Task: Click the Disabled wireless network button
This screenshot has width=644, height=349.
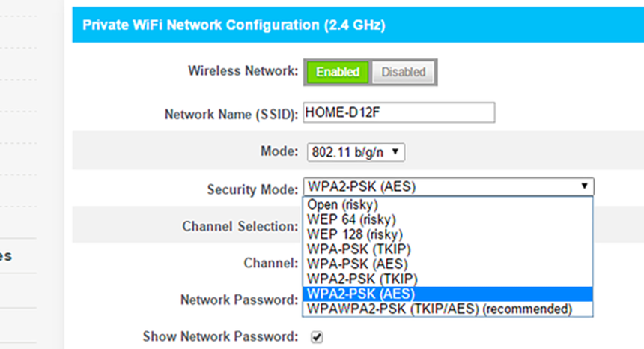Action: pos(403,73)
